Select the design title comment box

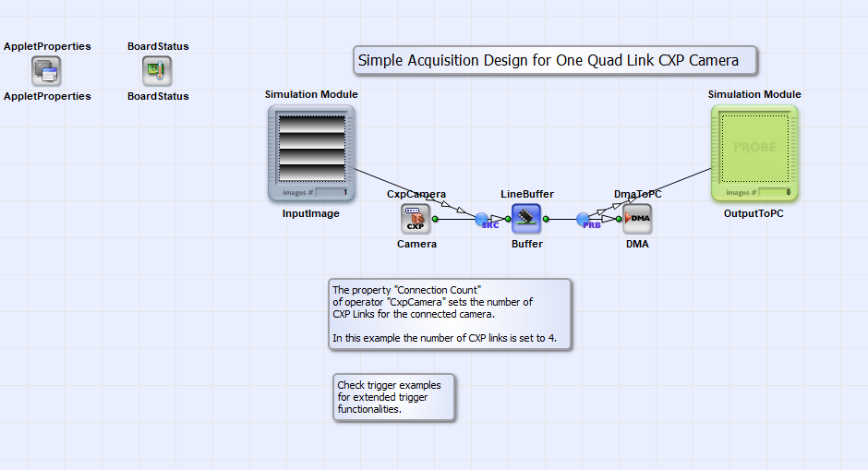[x=555, y=60]
